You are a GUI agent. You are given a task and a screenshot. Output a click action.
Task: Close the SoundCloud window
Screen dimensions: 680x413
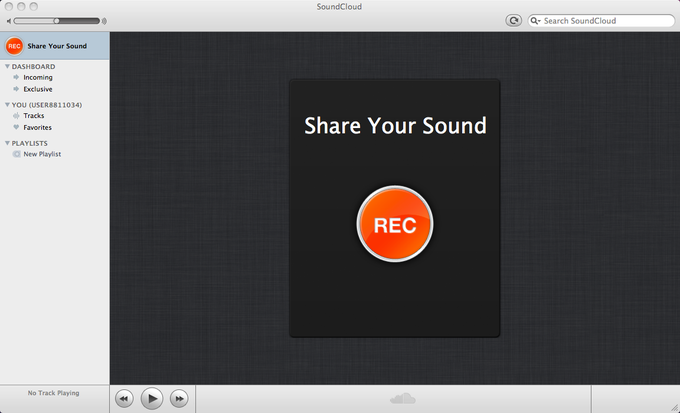coord(9,7)
